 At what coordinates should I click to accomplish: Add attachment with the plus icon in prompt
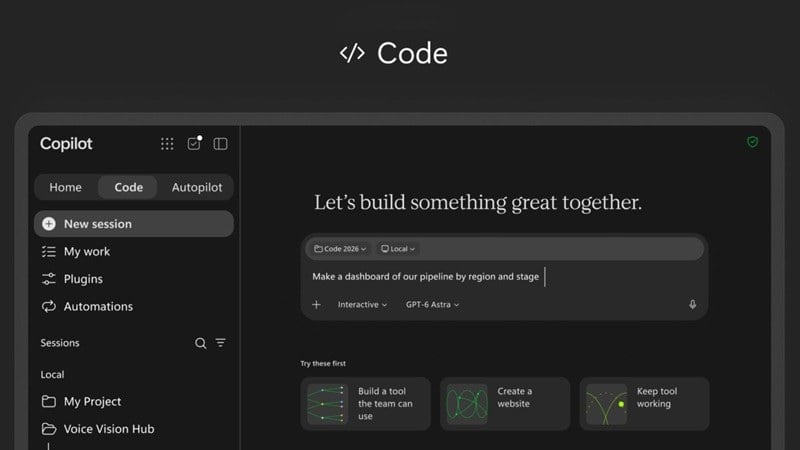coord(316,305)
